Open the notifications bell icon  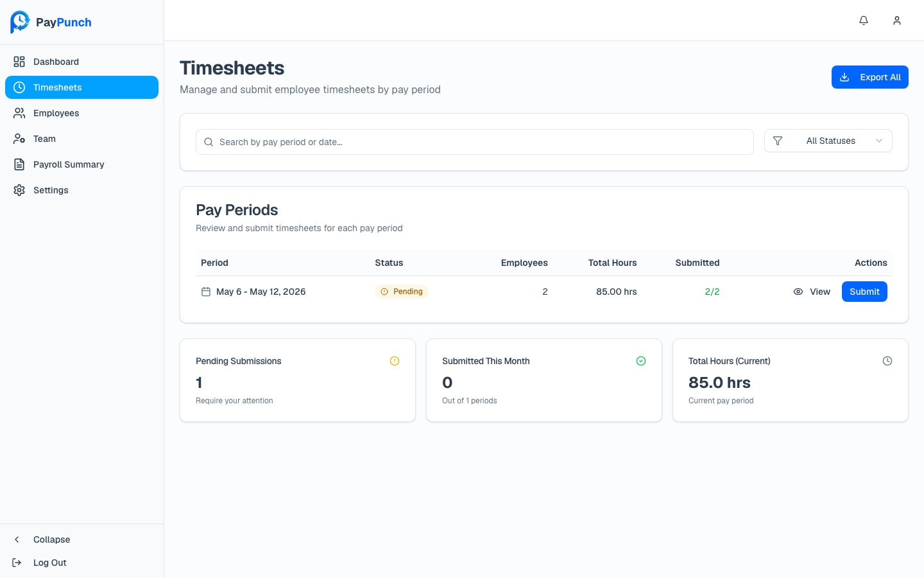click(x=864, y=21)
